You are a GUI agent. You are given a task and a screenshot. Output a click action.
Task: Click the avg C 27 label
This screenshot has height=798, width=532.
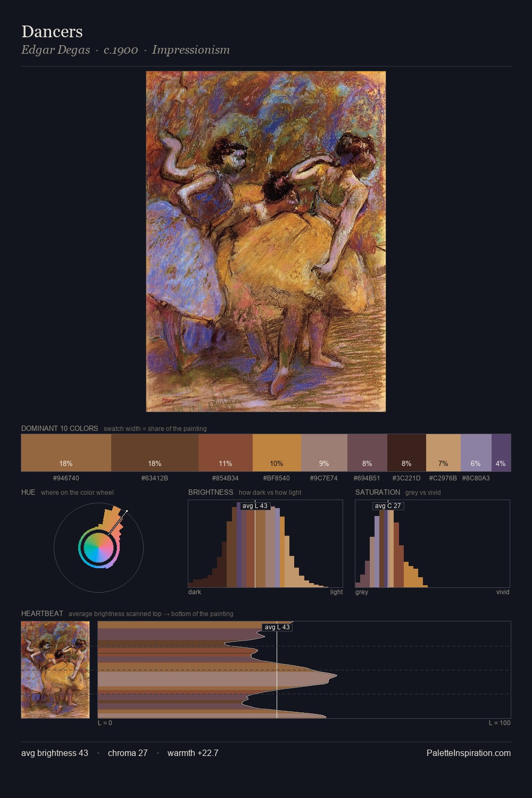[x=388, y=505]
